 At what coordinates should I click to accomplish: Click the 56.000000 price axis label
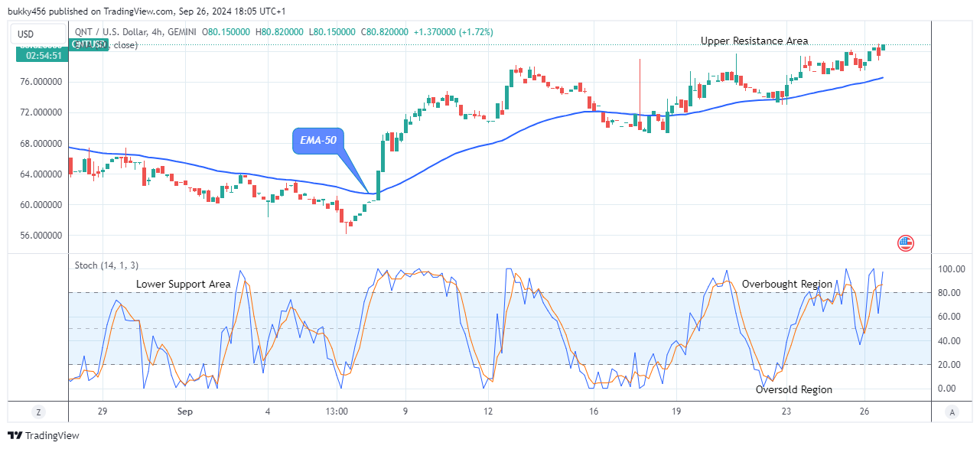41,236
